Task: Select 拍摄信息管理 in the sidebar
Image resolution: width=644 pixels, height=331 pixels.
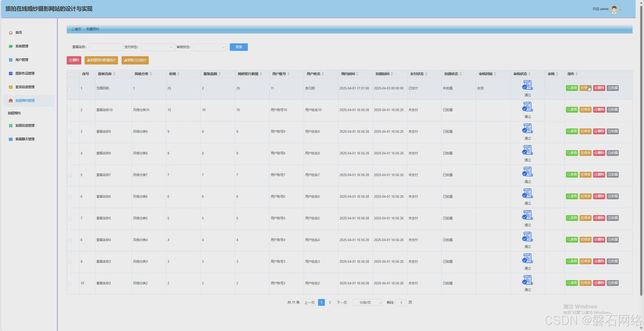Action: click(x=25, y=126)
